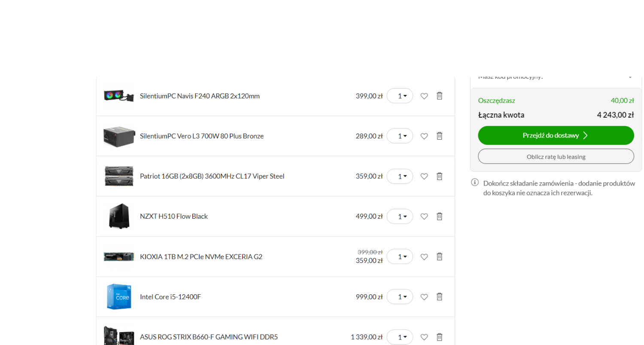Click Przejdź do dostawy button

(x=556, y=135)
